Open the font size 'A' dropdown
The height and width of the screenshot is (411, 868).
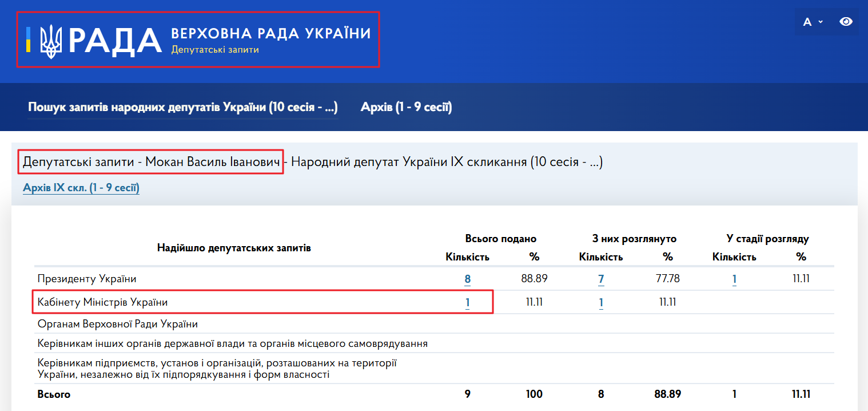[x=813, y=22]
